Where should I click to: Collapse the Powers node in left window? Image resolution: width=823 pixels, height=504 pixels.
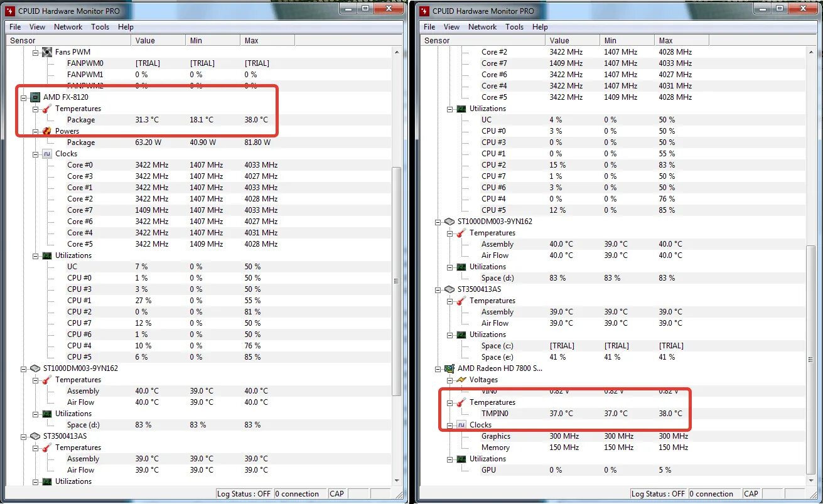[x=36, y=131]
